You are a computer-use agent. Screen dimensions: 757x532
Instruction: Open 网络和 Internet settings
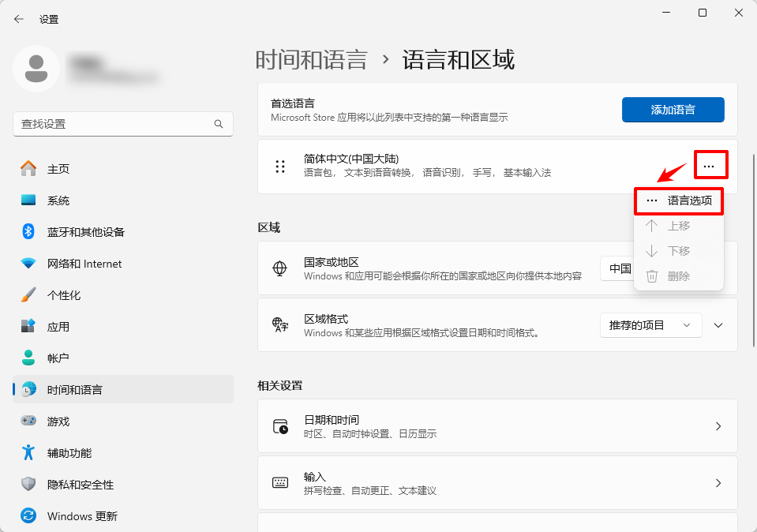(x=123, y=264)
